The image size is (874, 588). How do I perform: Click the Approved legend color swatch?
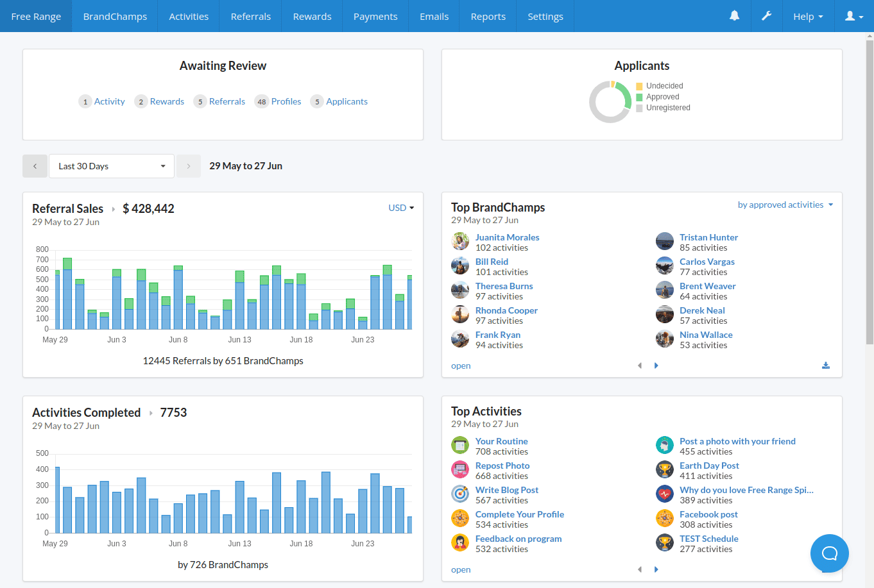[x=639, y=97]
